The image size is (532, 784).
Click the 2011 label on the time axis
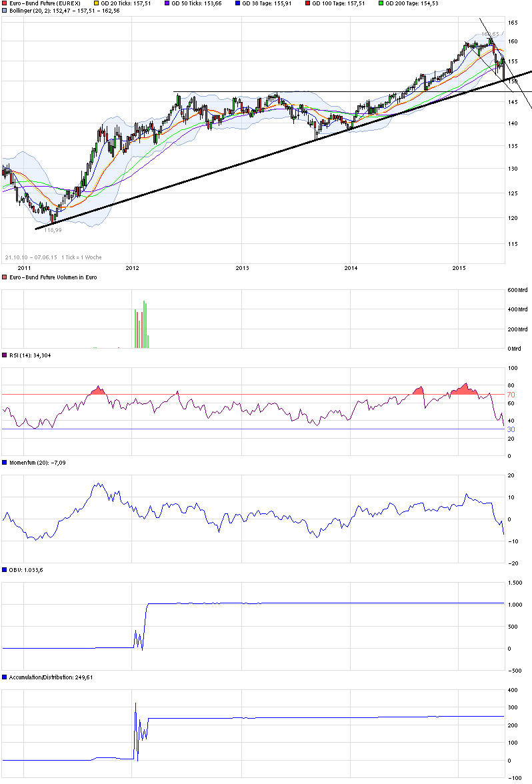coord(24,268)
